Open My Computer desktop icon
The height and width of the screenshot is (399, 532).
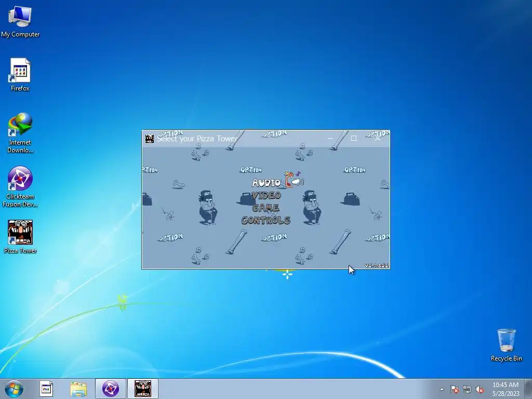pyautogui.click(x=20, y=22)
